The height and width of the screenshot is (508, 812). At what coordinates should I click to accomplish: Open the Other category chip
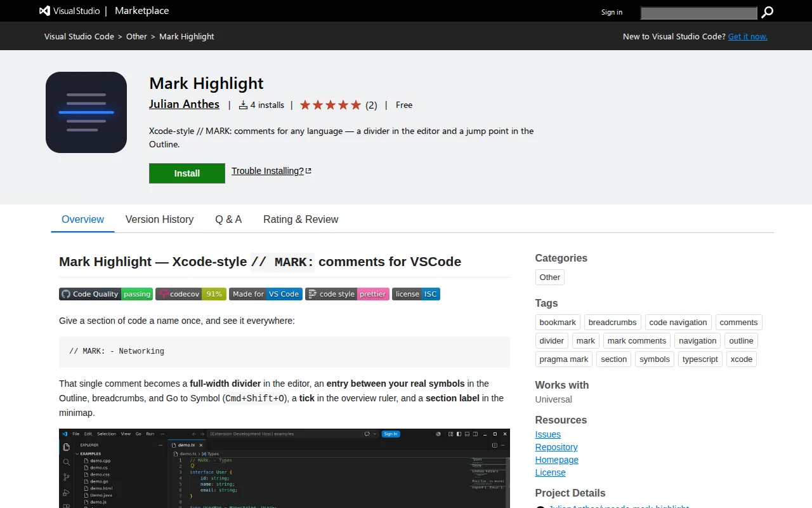[x=550, y=277]
